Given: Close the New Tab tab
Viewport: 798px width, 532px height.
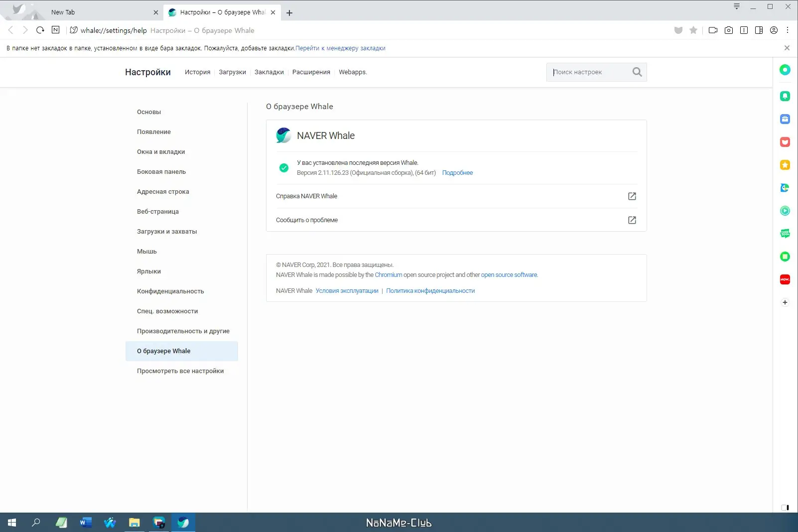Looking at the screenshot, I should tap(155, 12).
